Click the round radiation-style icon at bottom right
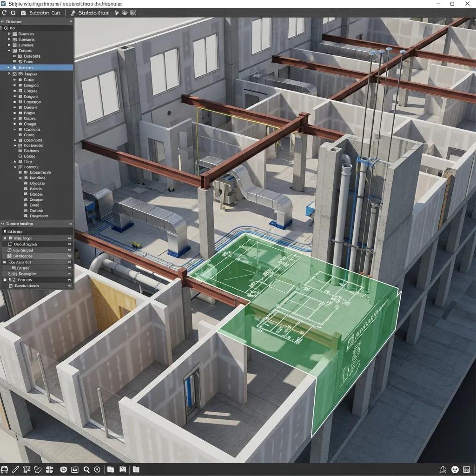This screenshot has width=476, height=476. [x=455, y=469]
